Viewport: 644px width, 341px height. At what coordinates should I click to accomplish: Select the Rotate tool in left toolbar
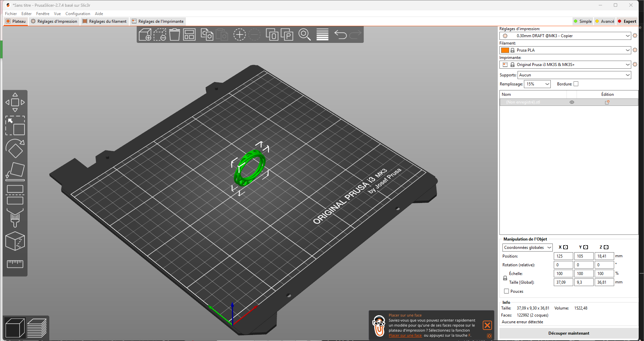[x=15, y=148]
